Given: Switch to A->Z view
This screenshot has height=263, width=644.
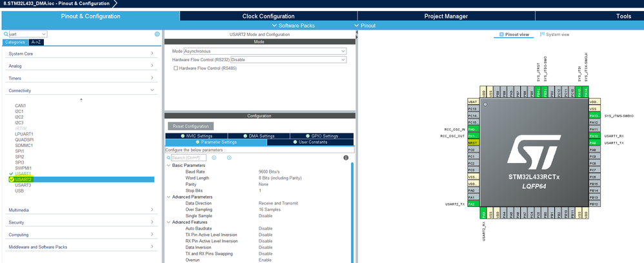Looking at the screenshot, I should (37, 43).
